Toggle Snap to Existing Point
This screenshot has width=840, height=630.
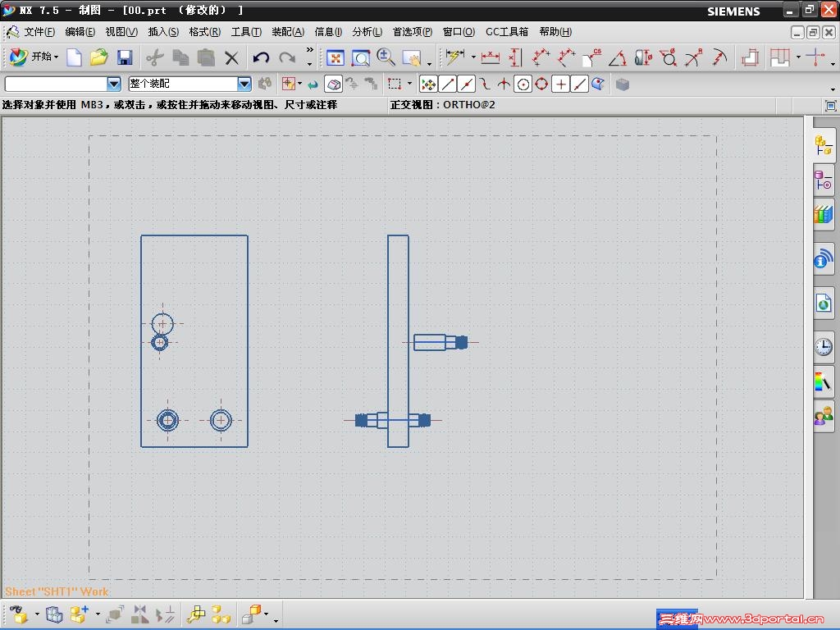coord(560,84)
